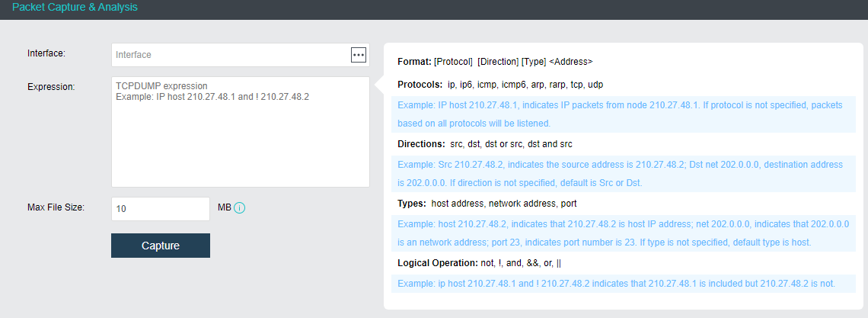Click the Max File Size label

(x=56, y=207)
